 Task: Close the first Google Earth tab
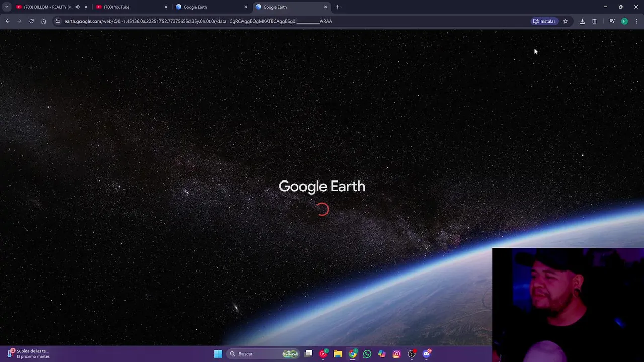click(x=246, y=7)
